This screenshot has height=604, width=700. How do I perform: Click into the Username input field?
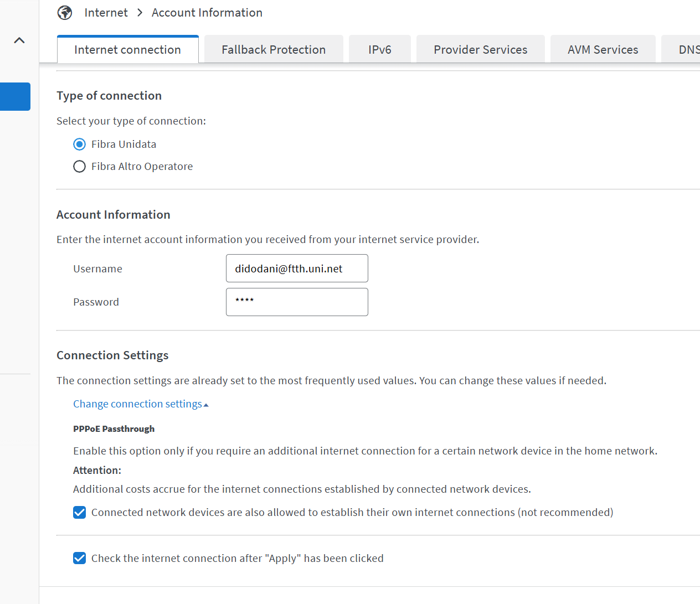pyautogui.click(x=297, y=269)
